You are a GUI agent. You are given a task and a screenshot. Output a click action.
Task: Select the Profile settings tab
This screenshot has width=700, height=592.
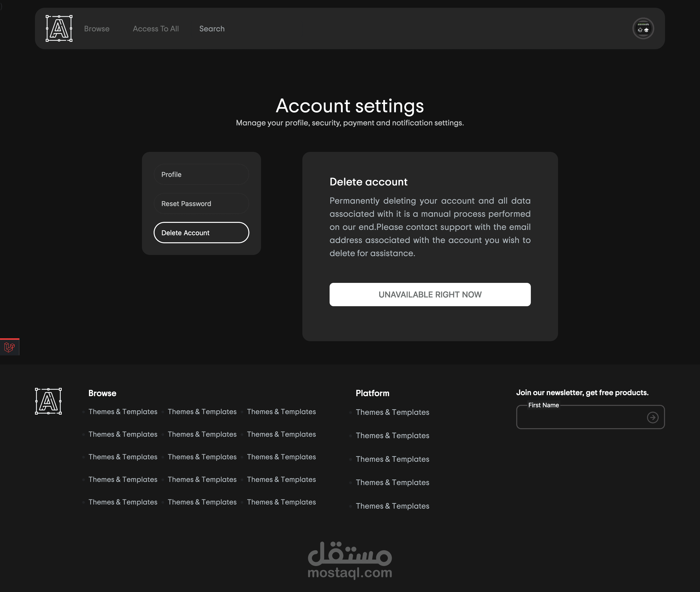(201, 174)
